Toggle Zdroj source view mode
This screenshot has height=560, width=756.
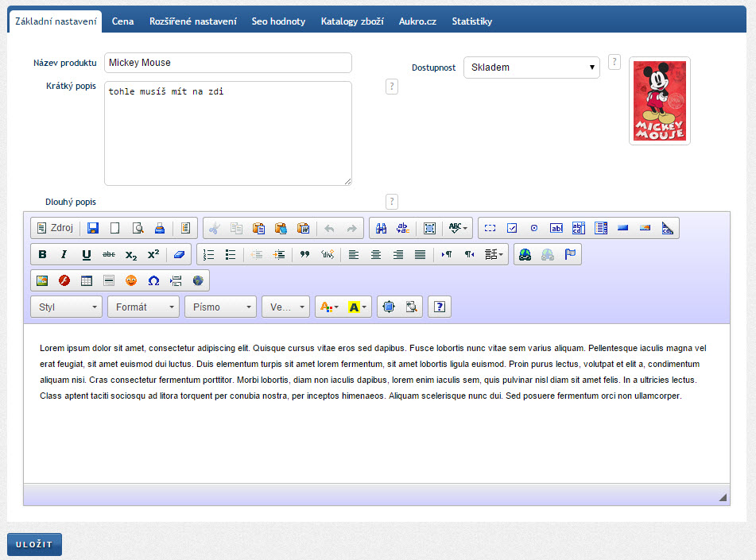tap(55, 229)
